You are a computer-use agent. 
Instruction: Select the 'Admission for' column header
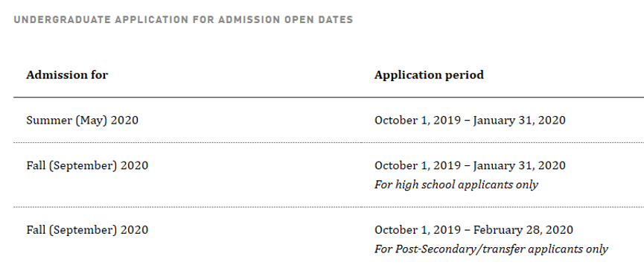click(x=67, y=75)
